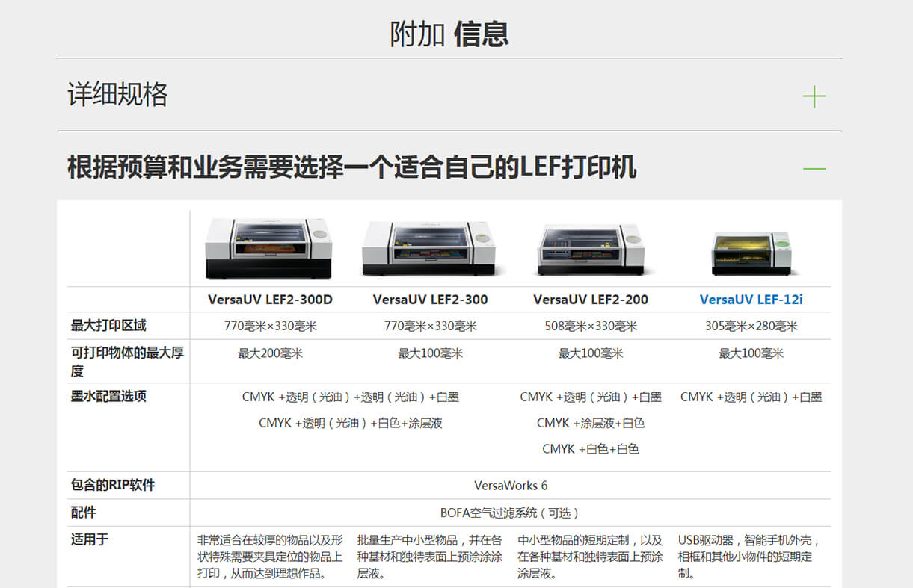Click the 墨水配置选项 row label
The height and width of the screenshot is (588, 913).
click(108, 396)
